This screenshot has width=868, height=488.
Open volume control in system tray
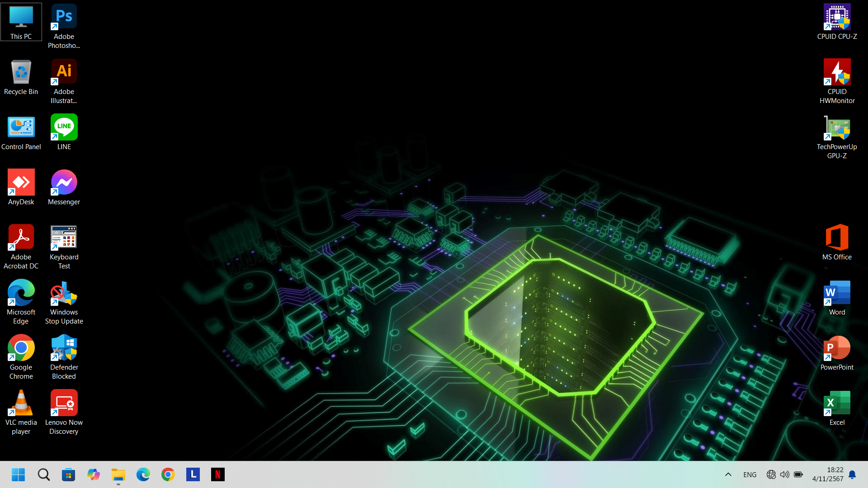[x=785, y=474]
